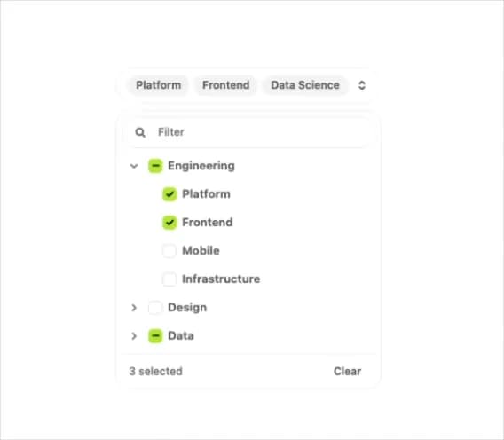This screenshot has width=504, height=440.
Task: Select the Frontend tag chip
Action: (x=225, y=85)
